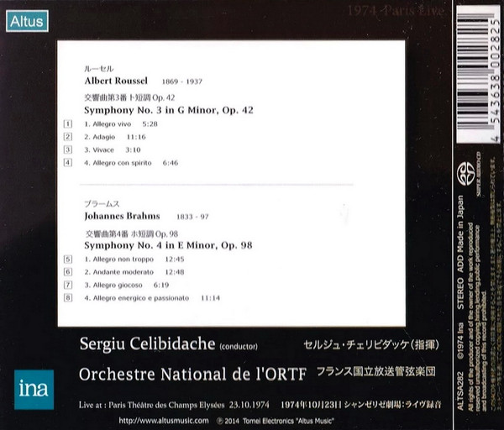Select '3. Allegro giocoso' track title
504x430 pixels.
pos(113,285)
